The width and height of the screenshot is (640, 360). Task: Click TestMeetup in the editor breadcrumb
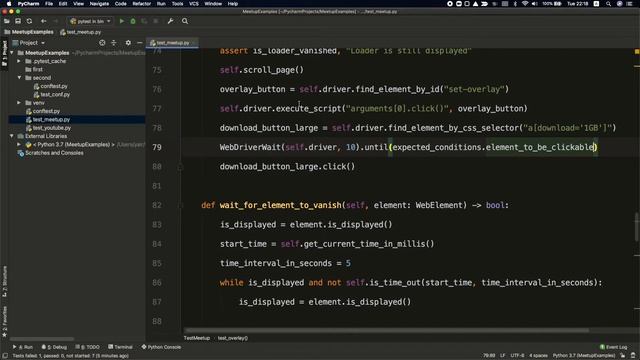point(197,338)
